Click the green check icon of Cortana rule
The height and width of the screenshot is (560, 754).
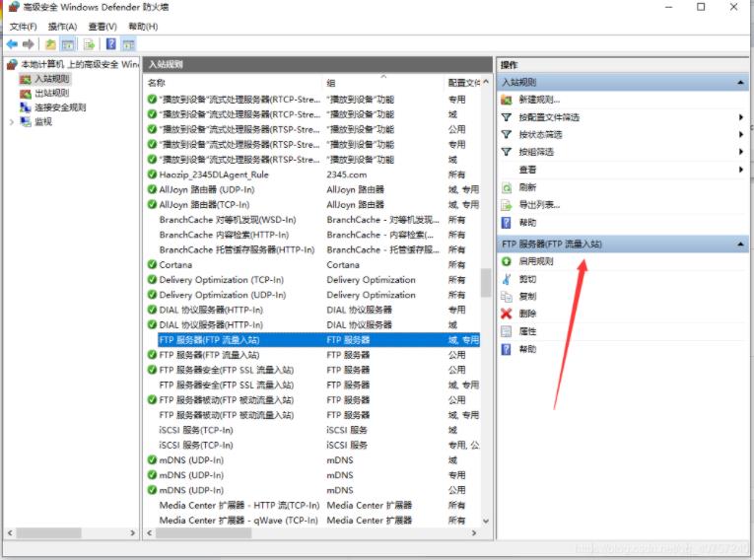pyautogui.click(x=152, y=264)
